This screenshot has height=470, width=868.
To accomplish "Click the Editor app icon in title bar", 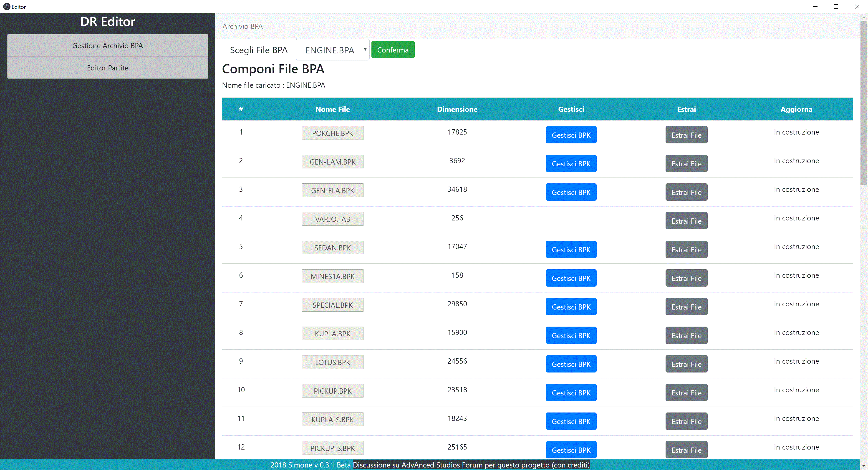I will coord(6,7).
